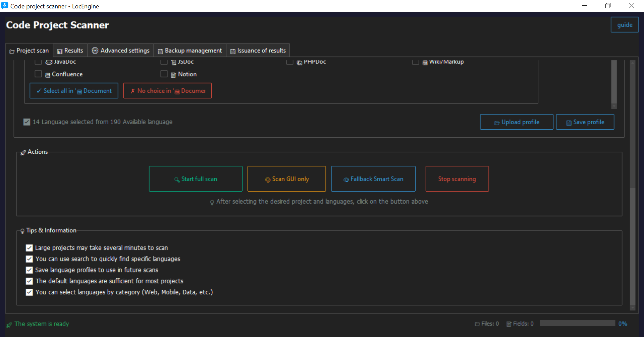
Task: Uncheck the large projects tip checkbox
Action: (30, 248)
